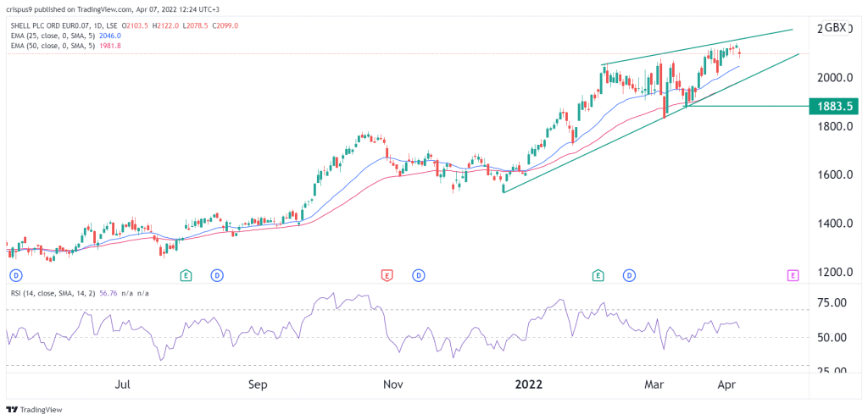Viewport: 868px width, 420px height.
Task: Click the green earnings marker after Jul
Action: (x=186, y=274)
